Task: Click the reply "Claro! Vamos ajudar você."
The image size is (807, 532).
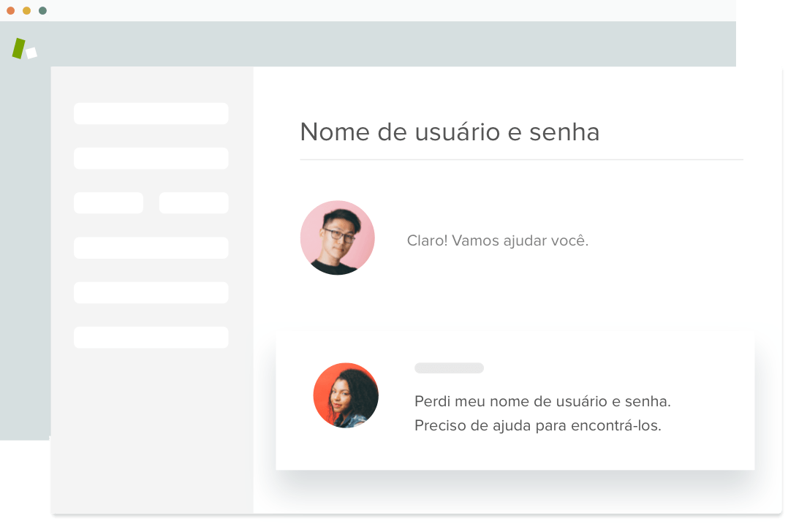Action: tap(498, 241)
